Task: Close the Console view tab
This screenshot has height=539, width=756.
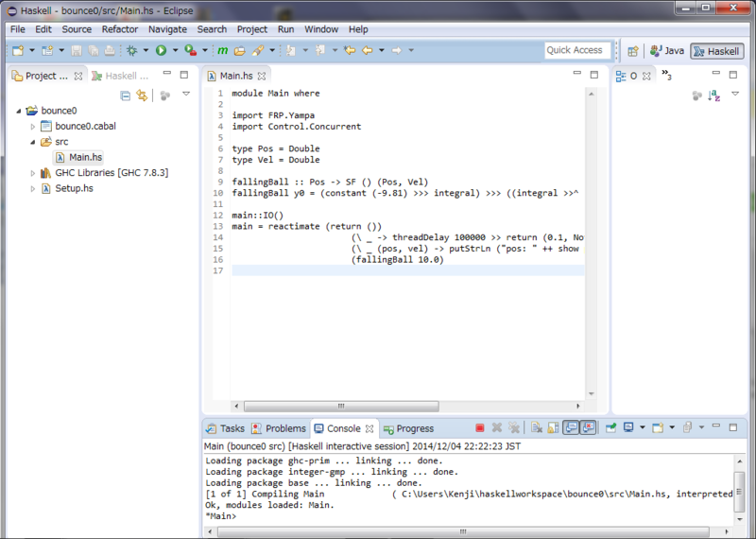Action: pos(369,428)
